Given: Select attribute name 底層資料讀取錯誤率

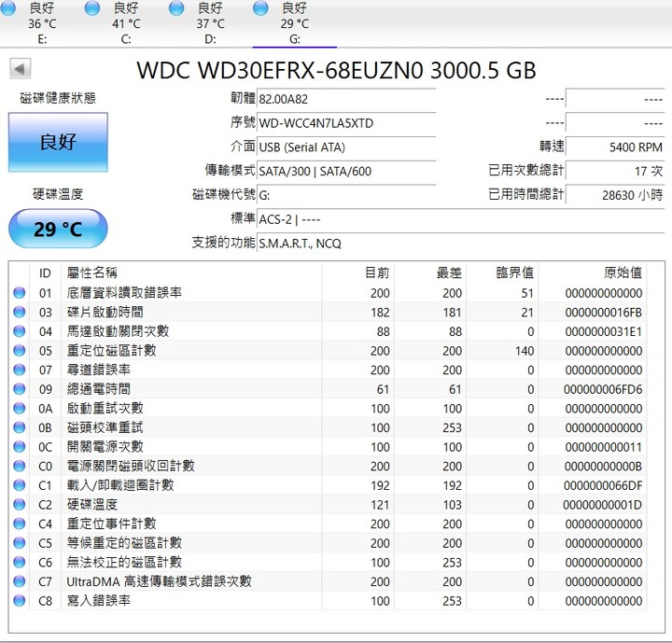Looking at the screenshot, I should (124, 293).
